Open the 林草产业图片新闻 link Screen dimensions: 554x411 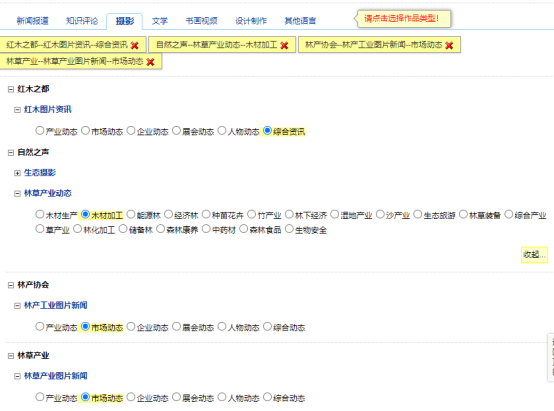pyautogui.click(x=55, y=376)
